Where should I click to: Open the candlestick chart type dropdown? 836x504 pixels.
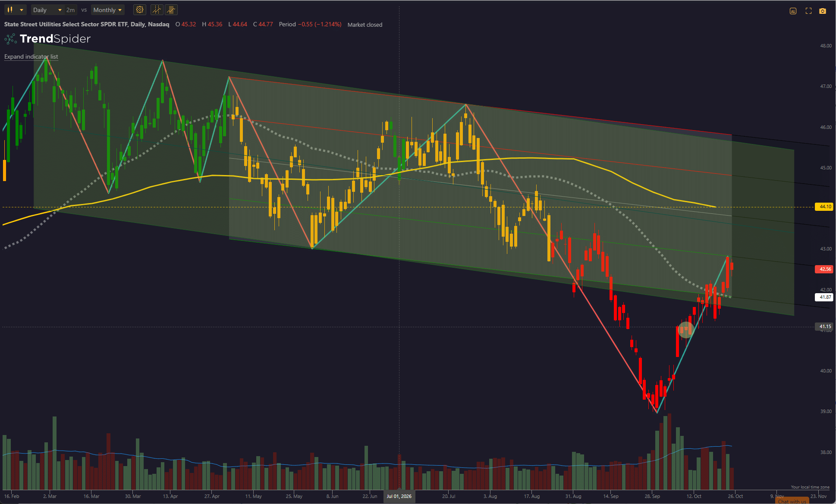point(15,10)
